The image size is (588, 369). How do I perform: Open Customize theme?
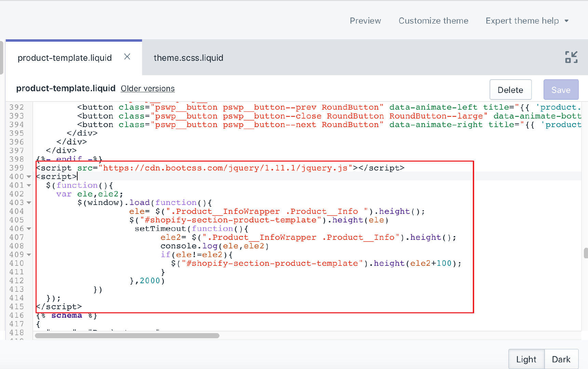(433, 21)
